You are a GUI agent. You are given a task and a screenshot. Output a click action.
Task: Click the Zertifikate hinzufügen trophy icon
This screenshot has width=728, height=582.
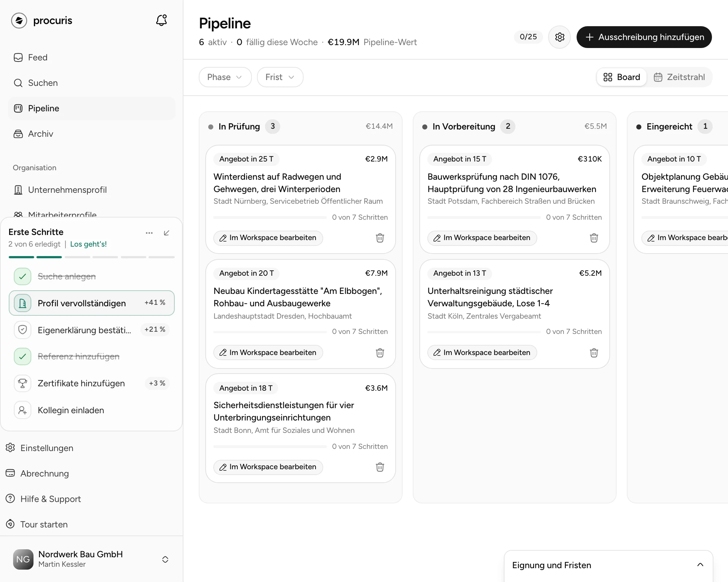pyautogui.click(x=23, y=383)
